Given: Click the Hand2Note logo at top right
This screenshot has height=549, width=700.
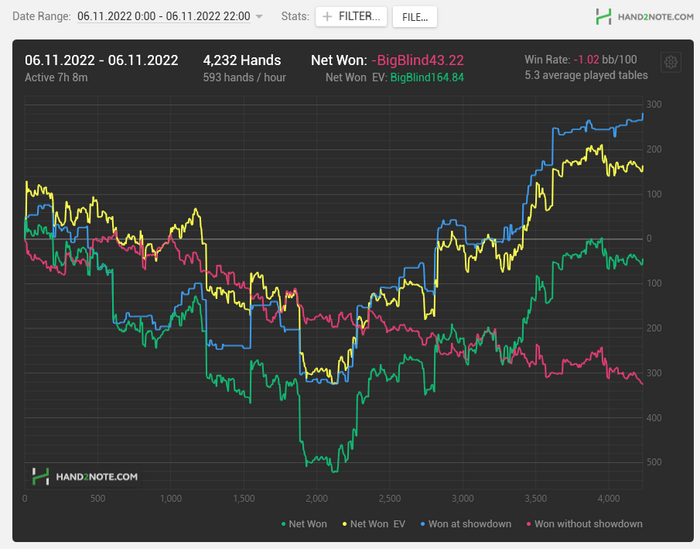Looking at the screenshot, I should click(644, 17).
